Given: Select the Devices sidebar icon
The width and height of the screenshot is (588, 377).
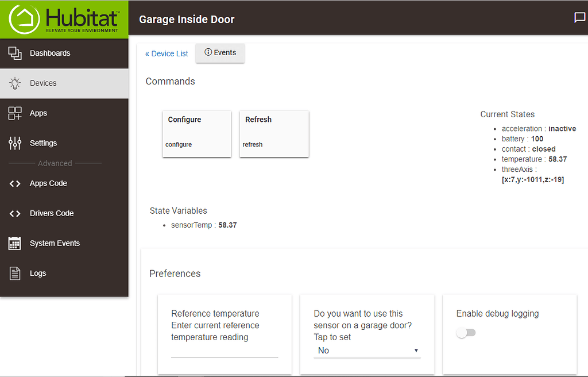Looking at the screenshot, I should click(x=14, y=83).
